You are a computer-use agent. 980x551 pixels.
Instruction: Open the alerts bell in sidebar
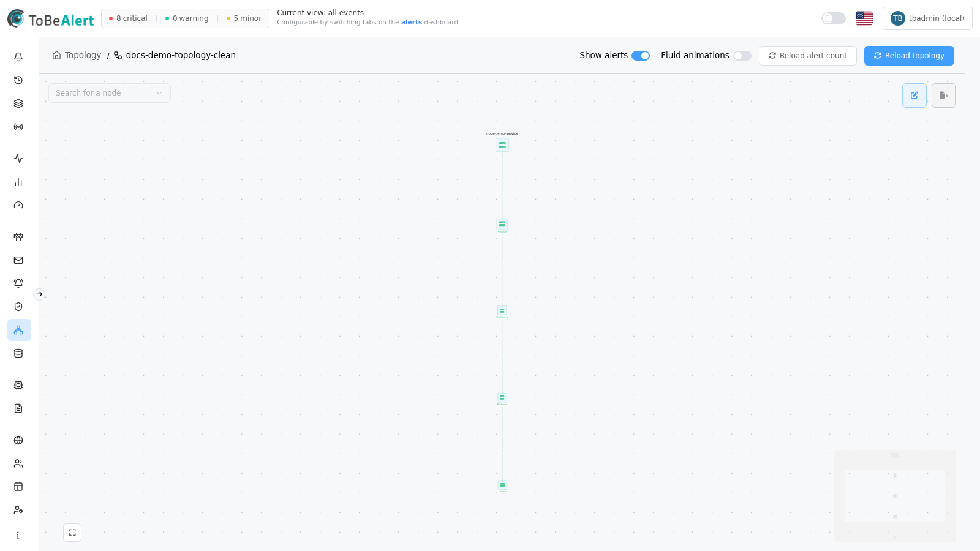click(x=18, y=57)
